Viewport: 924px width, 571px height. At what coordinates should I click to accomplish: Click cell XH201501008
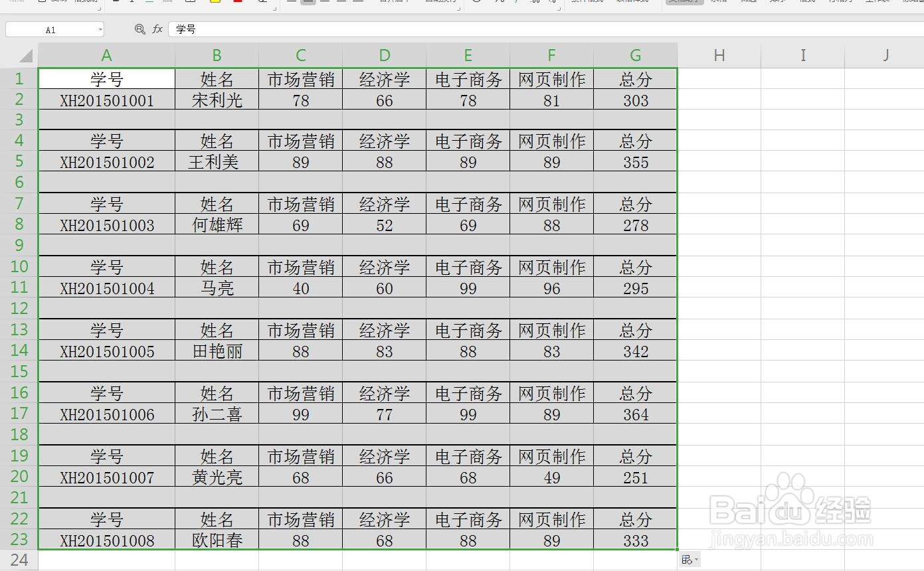click(107, 540)
